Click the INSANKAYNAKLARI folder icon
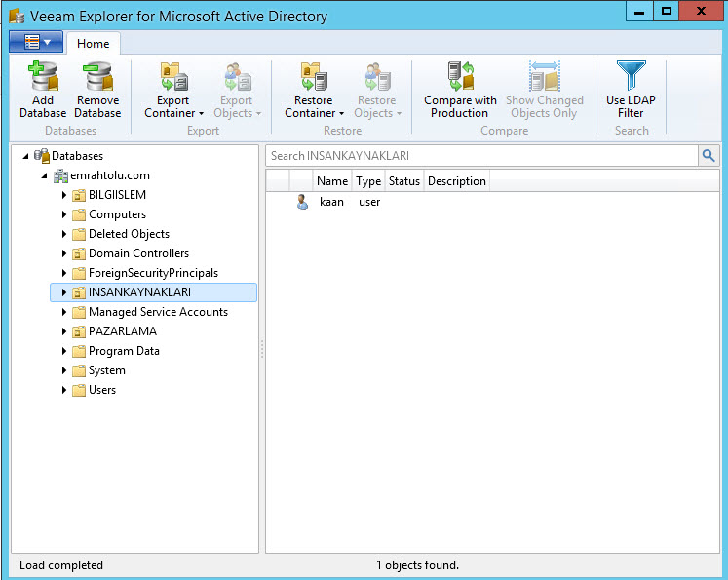Image resolution: width=728 pixels, height=580 pixels. tap(79, 292)
